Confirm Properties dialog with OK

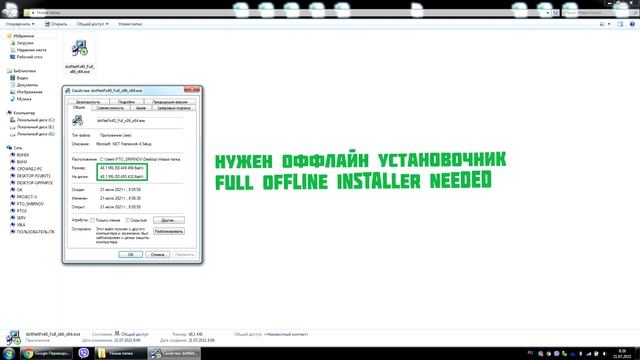131,254
